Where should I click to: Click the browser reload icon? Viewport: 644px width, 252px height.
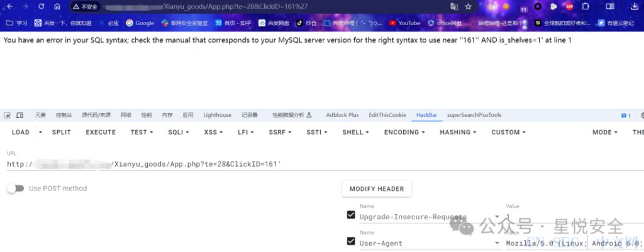point(41,6)
